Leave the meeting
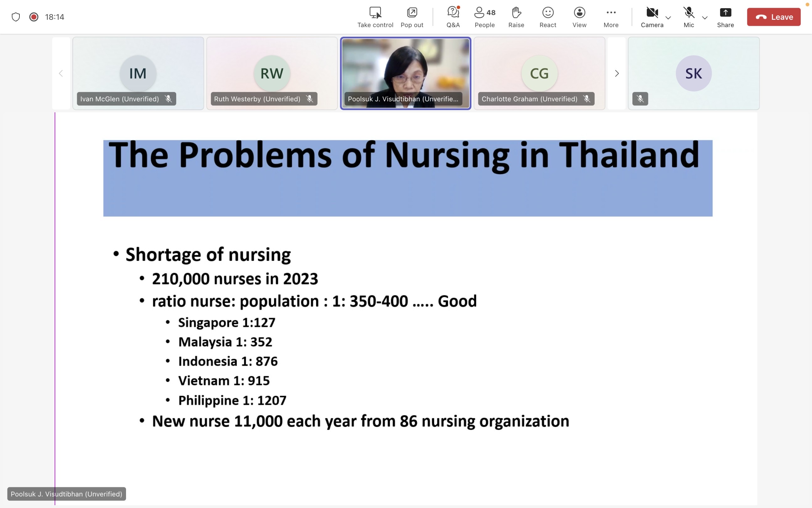812x508 pixels. pos(773,17)
